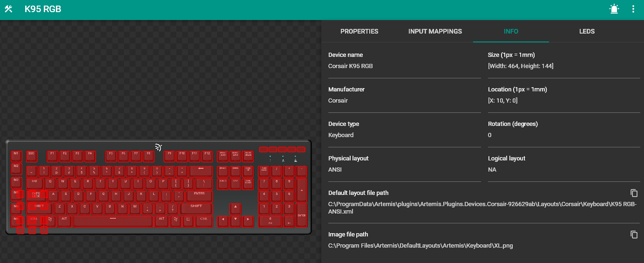Click the F4 key on the keyboard
The height and width of the screenshot is (263, 644).
click(x=90, y=156)
